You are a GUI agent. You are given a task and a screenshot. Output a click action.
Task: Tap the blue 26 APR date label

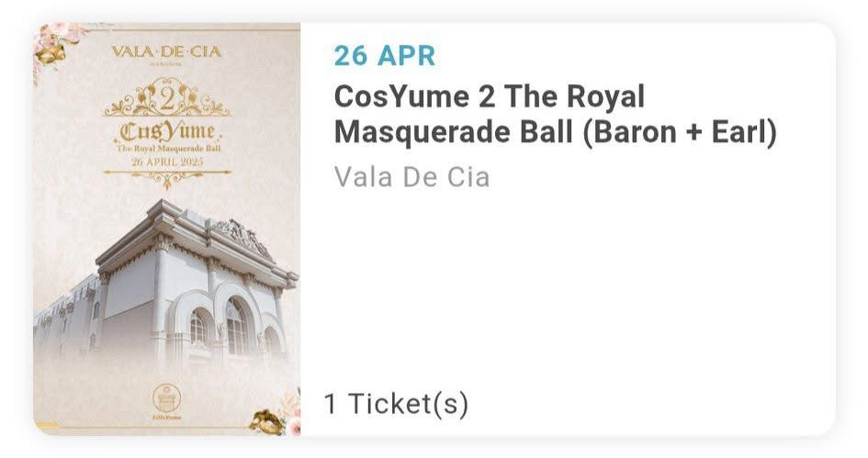click(384, 56)
